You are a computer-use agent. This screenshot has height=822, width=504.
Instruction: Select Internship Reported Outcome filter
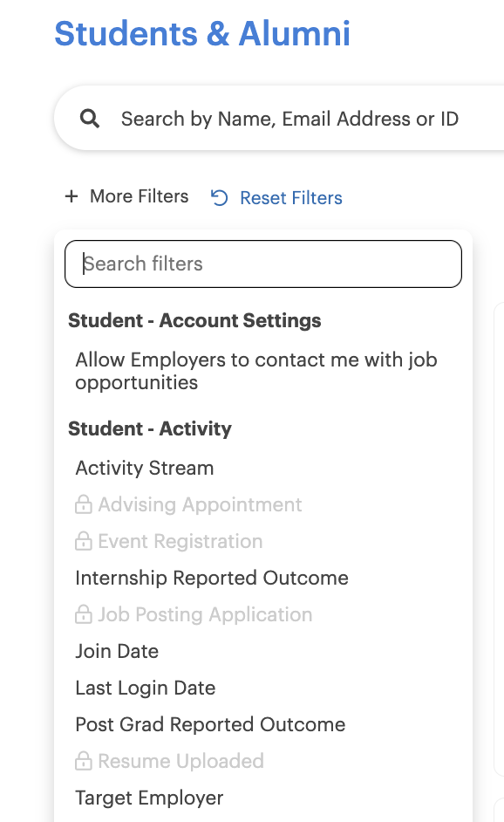212,579
